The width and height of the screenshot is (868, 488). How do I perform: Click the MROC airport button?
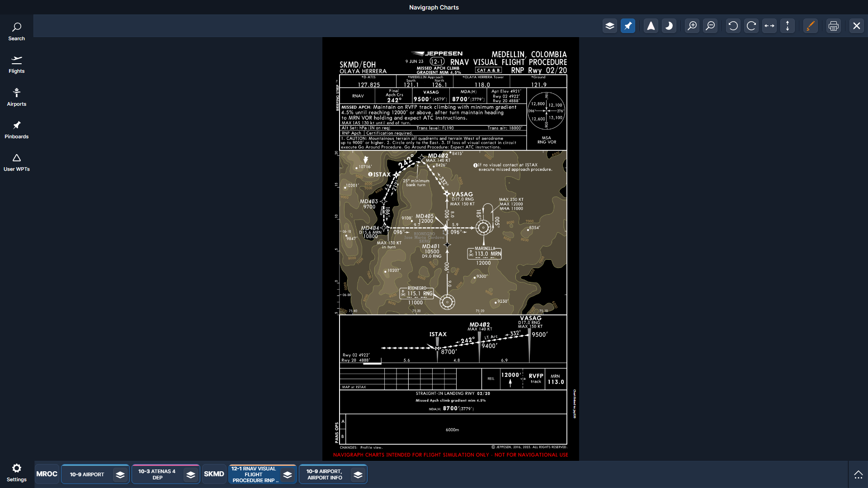pyautogui.click(x=47, y=474)
